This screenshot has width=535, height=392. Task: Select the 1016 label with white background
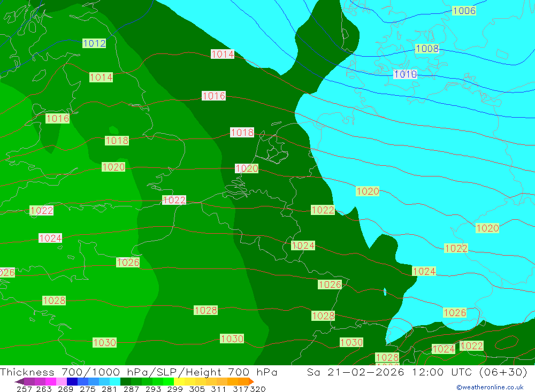click(213, 96)
